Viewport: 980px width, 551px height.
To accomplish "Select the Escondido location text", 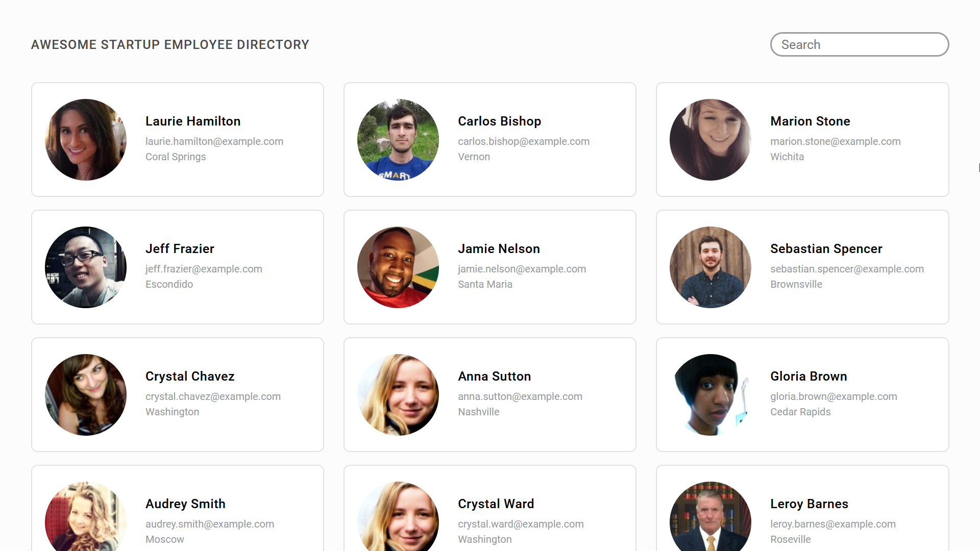I will click(x=169, y=284).
